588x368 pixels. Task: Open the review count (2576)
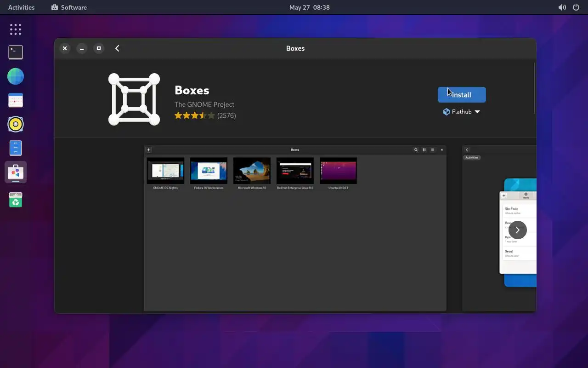[x=226, y=115]
